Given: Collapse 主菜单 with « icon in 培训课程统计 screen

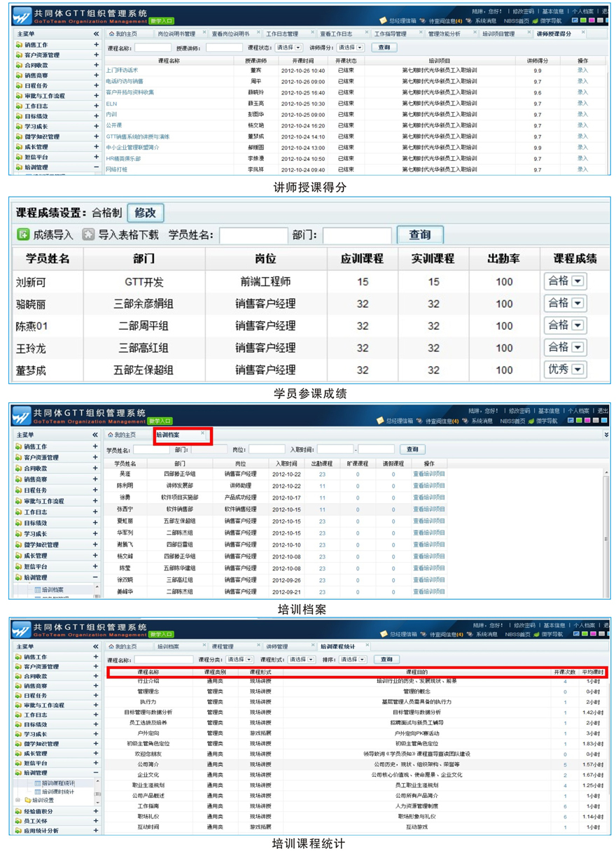Looking at the screenshot, I should pyautogui.click(x=96, y=646).
